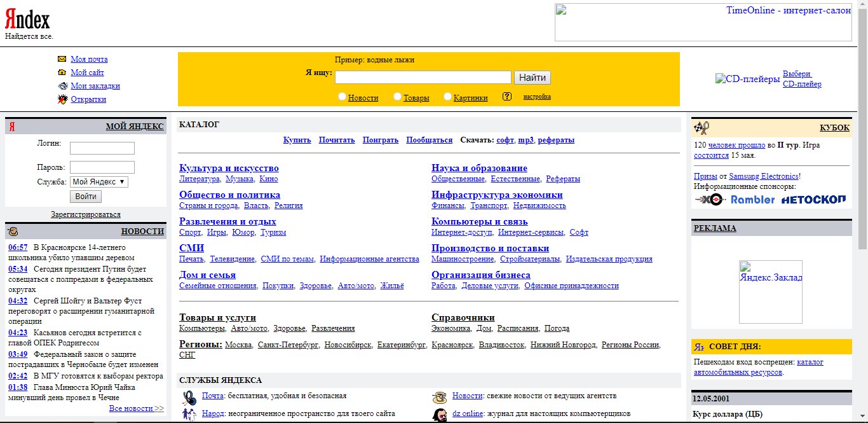The height and width of the screenshot is (423, 868).
Task: Open the каталог автомобильных ресурсов link
Action: (759, 367)
